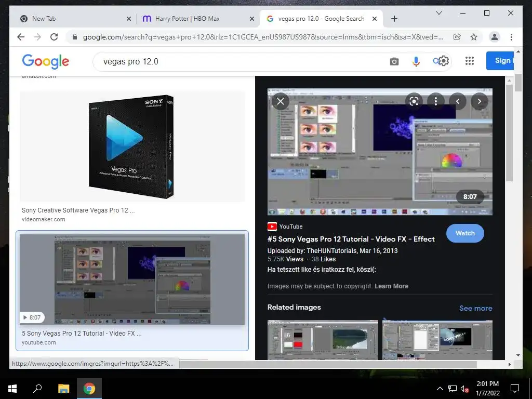
Task: Close the Harry Potter HBO Max tab
Action: [252, 19]
